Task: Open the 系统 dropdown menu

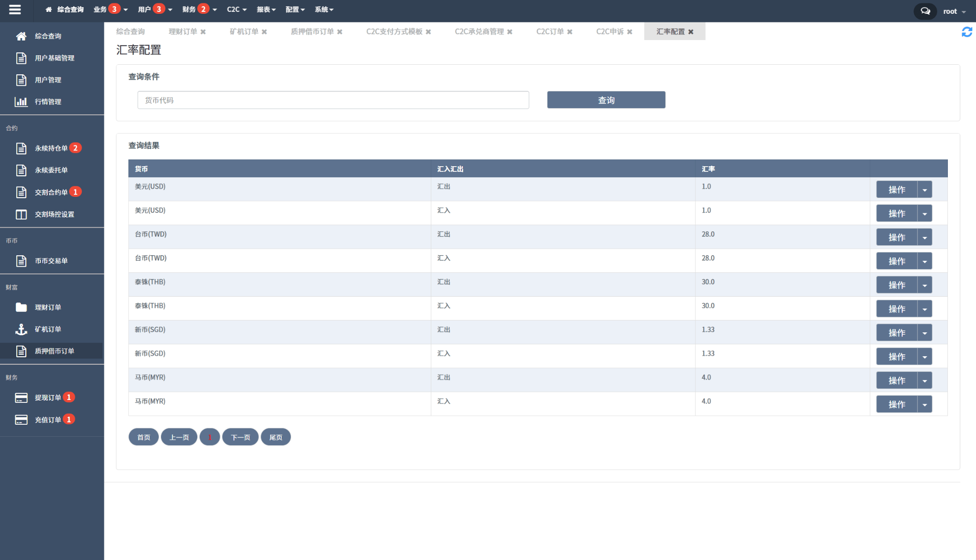Action: tap(324, 10)
